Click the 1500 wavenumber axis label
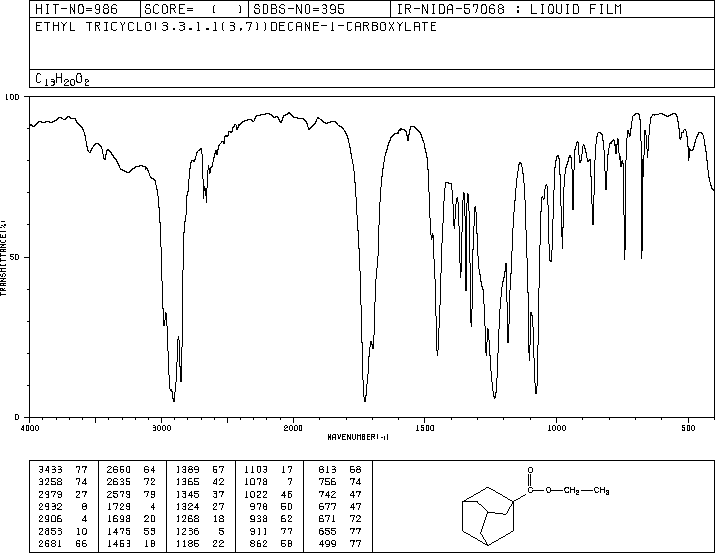Image resolution: width=715 pixels, height=553 pixels. pyautogui.click(x=425, y=428)
